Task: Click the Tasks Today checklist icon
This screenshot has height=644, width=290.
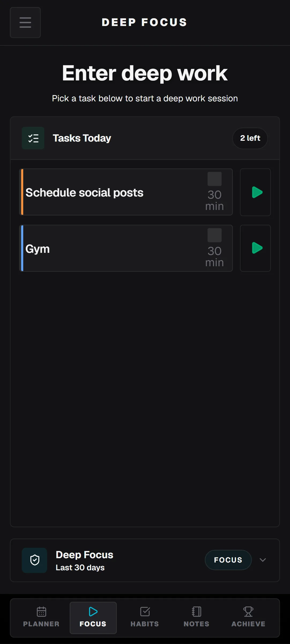Action: coord(33,138)
